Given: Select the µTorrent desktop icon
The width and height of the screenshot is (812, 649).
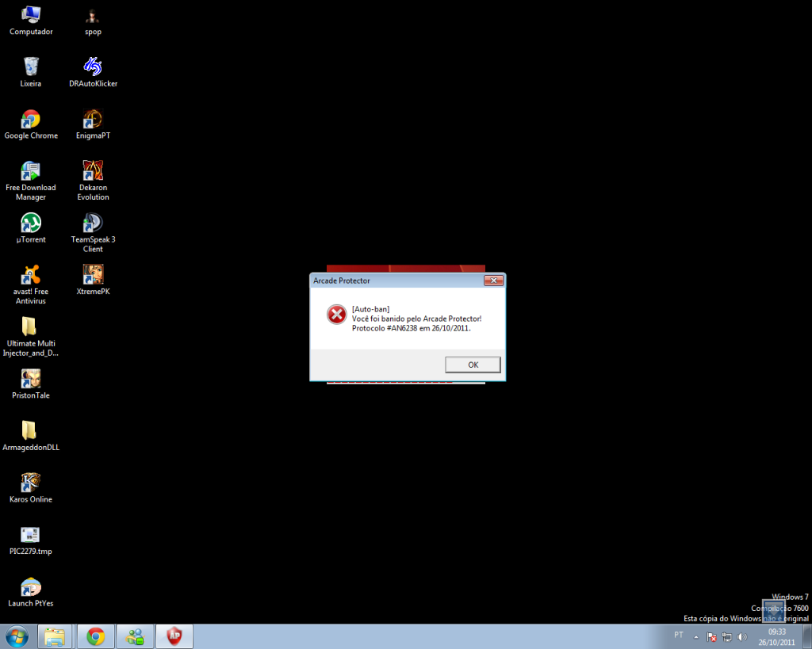Looking at the screenshot, I should tap(31, 223).
